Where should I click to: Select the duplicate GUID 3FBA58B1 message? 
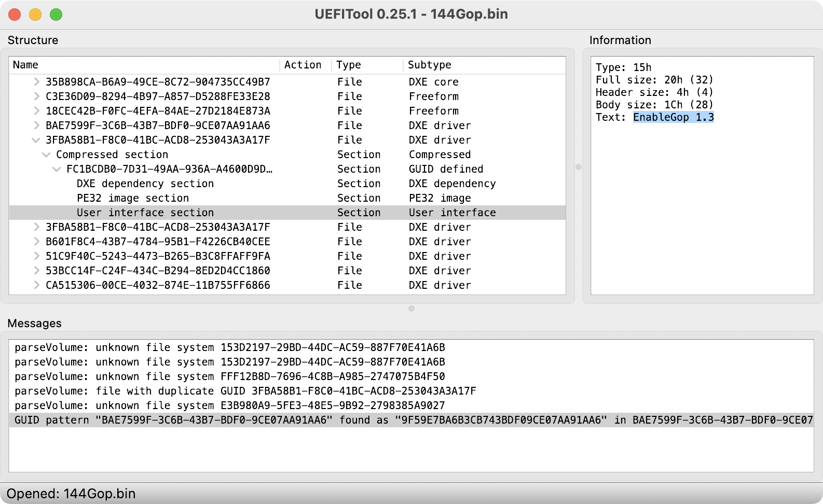(245, 391)
